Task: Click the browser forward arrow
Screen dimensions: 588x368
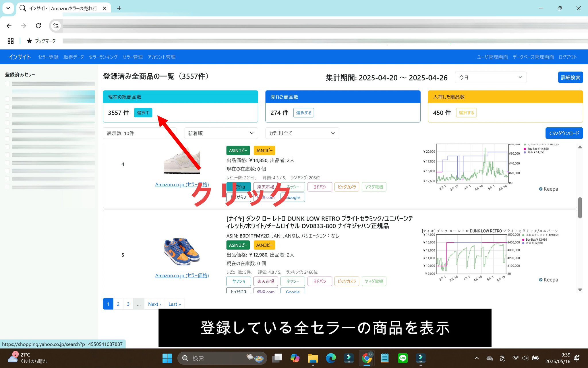Action: pyautogui.click(x=24, y=26)
